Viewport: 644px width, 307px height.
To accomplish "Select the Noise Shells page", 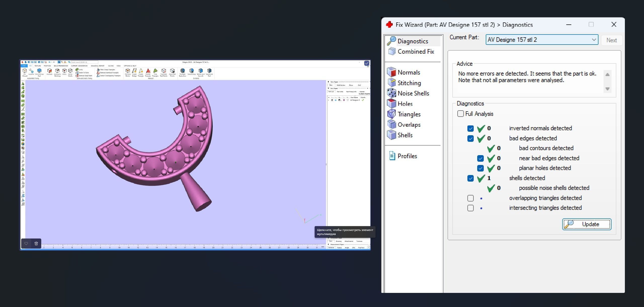I will pyautogui.click(x=413, y=93).
